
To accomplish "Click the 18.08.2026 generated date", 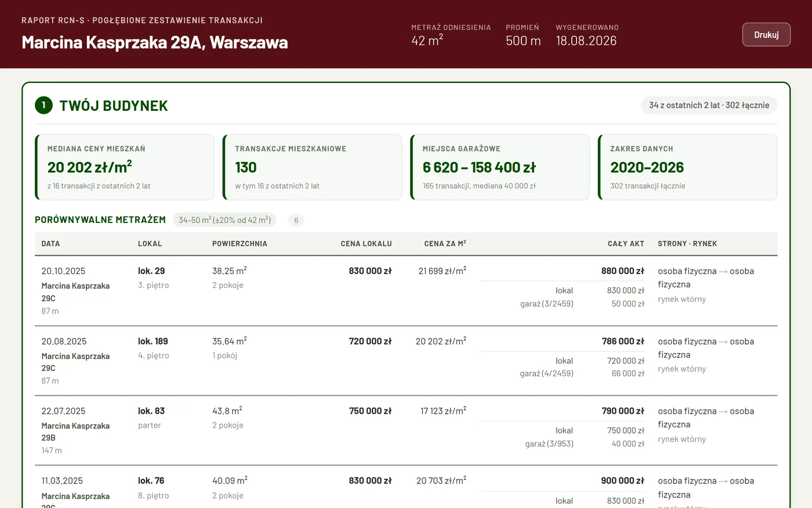I will pos(586,41).
